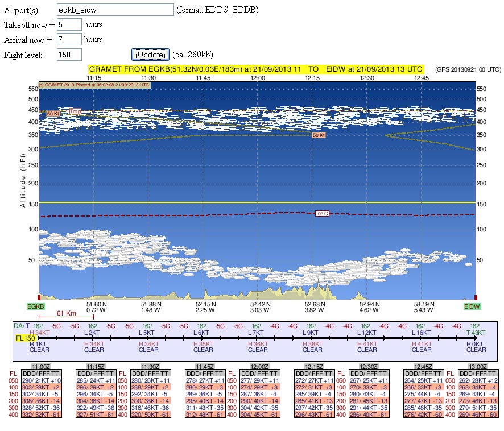
Task: Click the yellow GRAMET FROM EGKB title banner
Action: pos(256,69)
